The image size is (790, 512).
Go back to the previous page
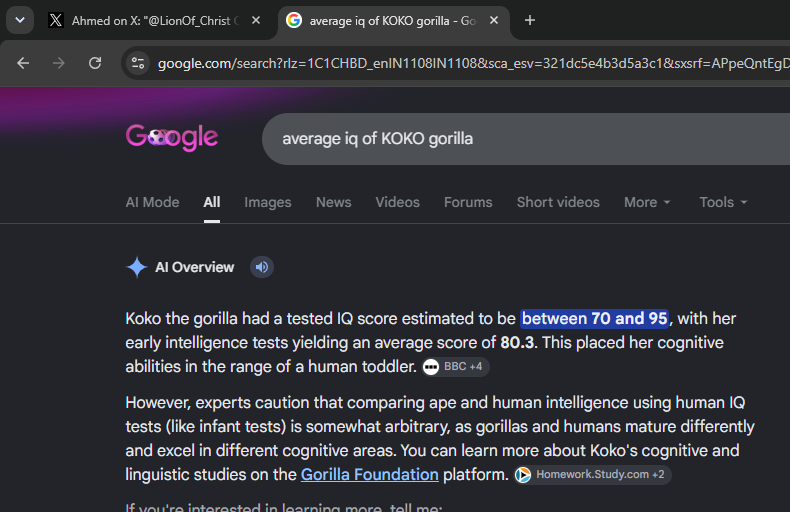click(x=23, y=63)
